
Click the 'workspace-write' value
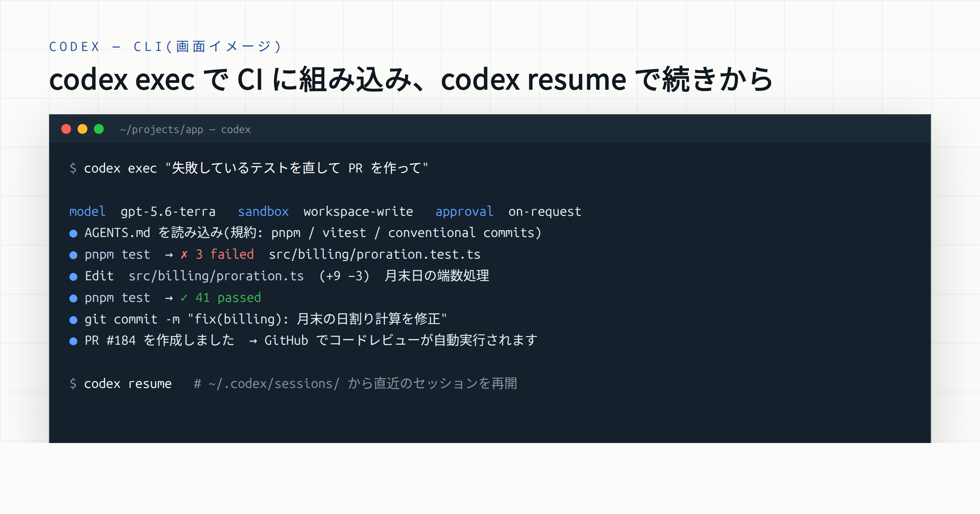point(358,212)
